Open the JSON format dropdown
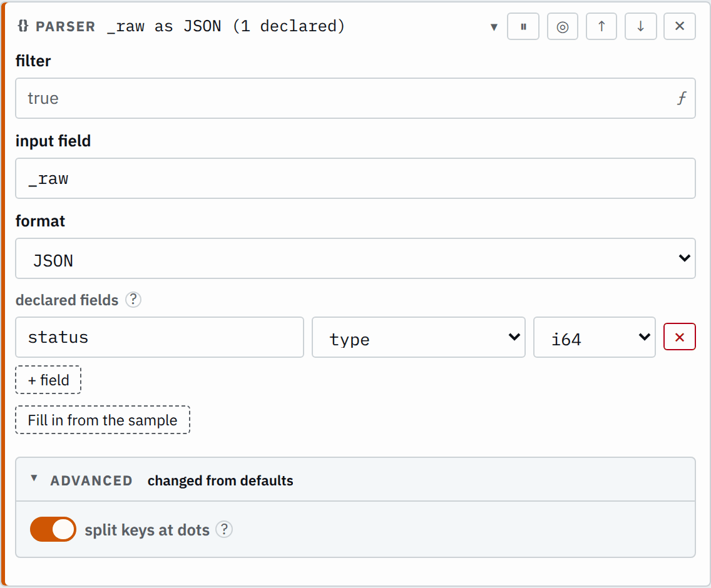Screen dimensions: 711x588 point(355,258)
